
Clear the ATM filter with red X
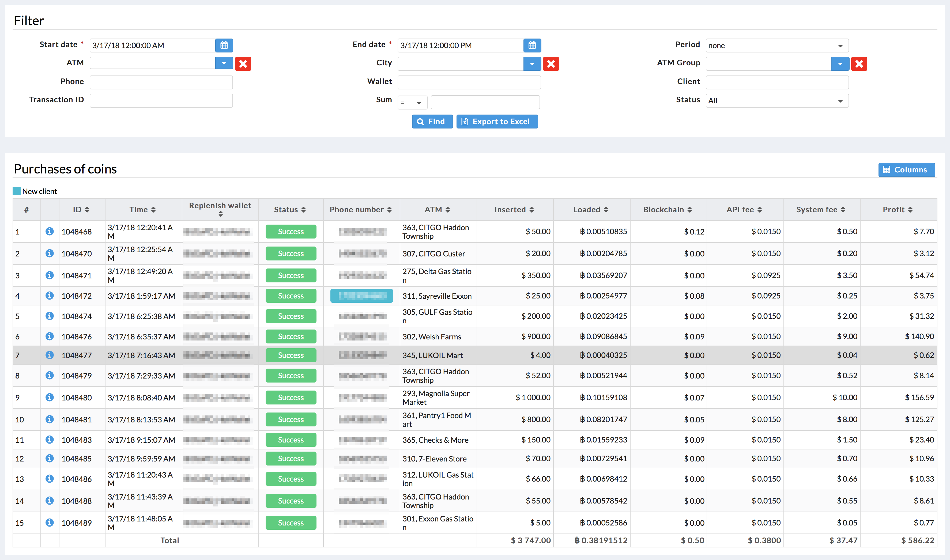point(243,64)
